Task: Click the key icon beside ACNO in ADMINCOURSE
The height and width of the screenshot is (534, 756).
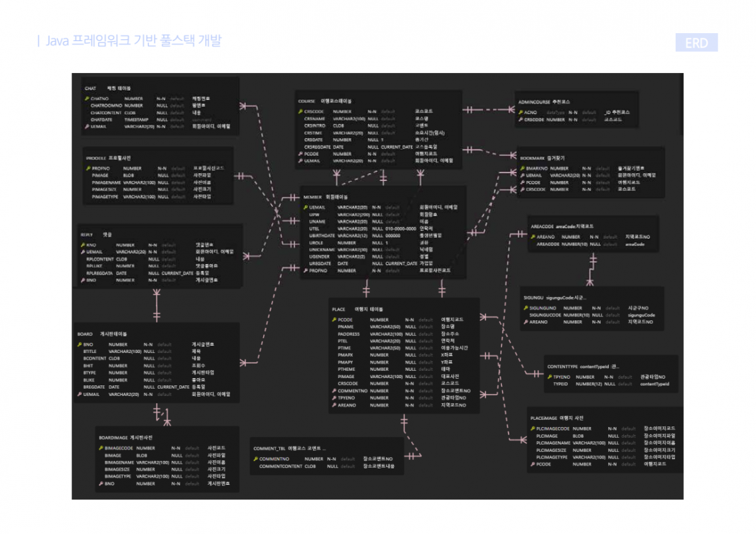Action: click(x=521, y=112)
